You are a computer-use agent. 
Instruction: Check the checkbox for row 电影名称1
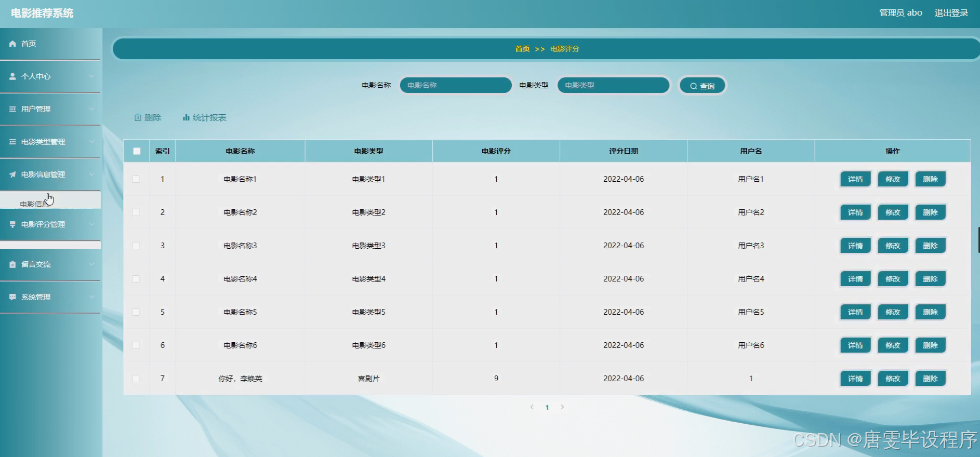[136, 179]
